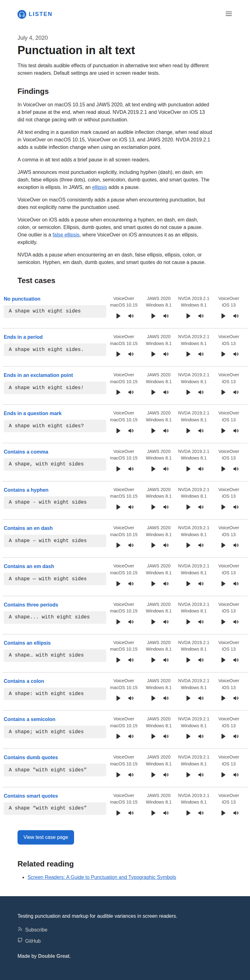The height and width of the screenshot is (980, 250).
Task: Open the 'Ends in a period' test case link
Action: [x=23, y=337]
